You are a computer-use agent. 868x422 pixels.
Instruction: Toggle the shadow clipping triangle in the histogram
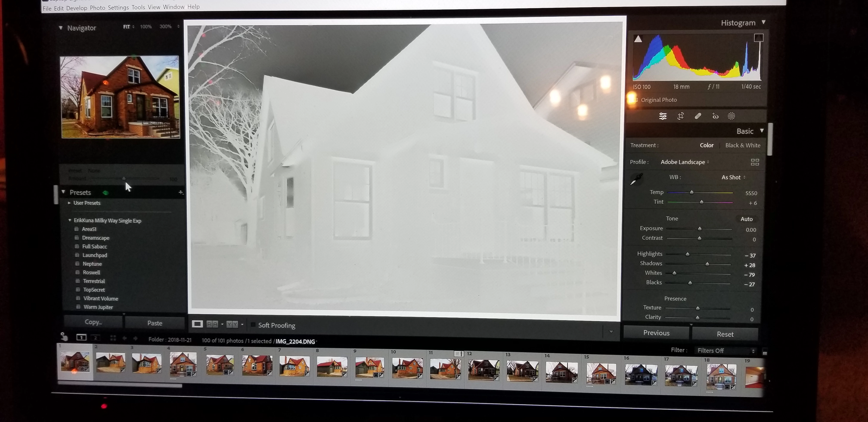tap(638, 39)
